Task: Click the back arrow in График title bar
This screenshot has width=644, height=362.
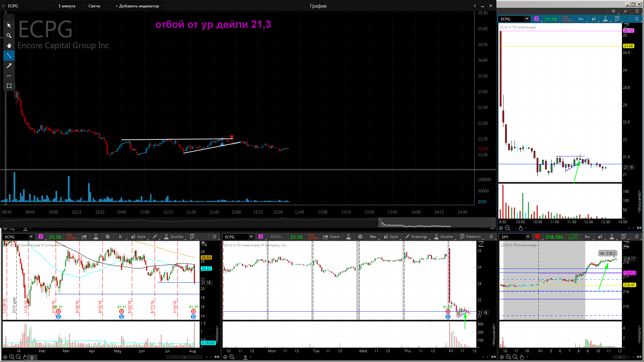Action: 475,6
